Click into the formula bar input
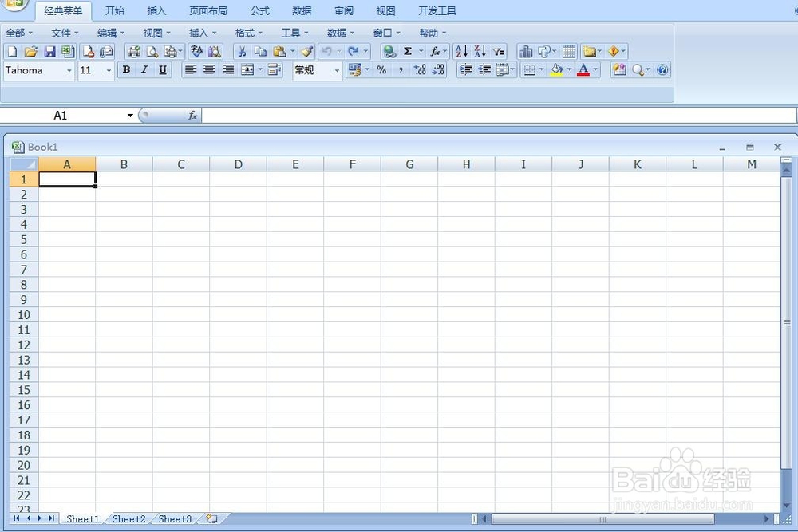The image size is (798, 532). [x=499, y=116]
